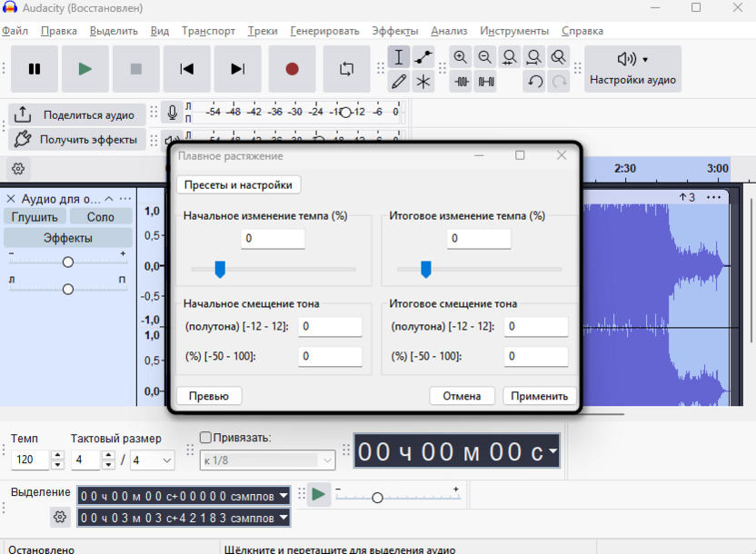The height and width of the screenshot is (554, 756).
Task: Fit project to width zoom icon
Action: pyautogui.click(x=533, y=57)
